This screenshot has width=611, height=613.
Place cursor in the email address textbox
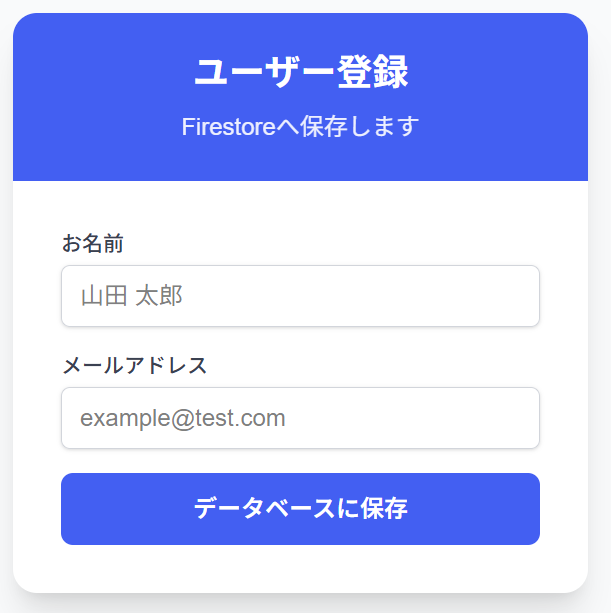click(300, 418)
